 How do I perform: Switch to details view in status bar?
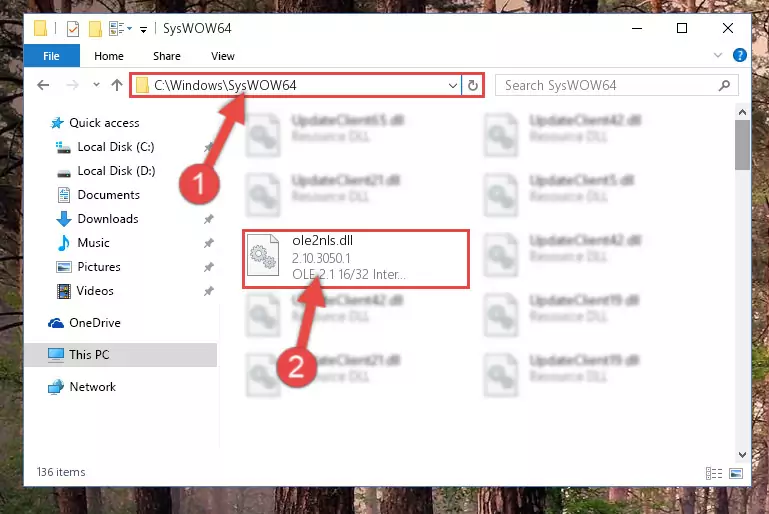(x=714, y=473)
